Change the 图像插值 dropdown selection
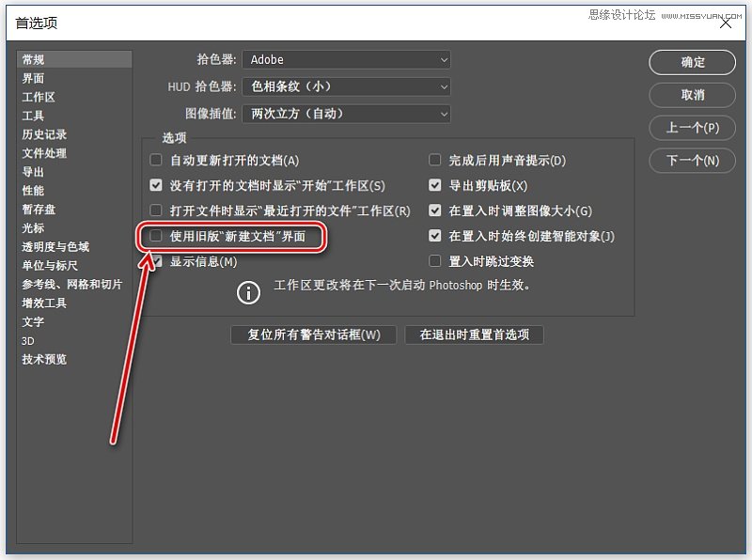752x560 pixels. coord(346,111)
